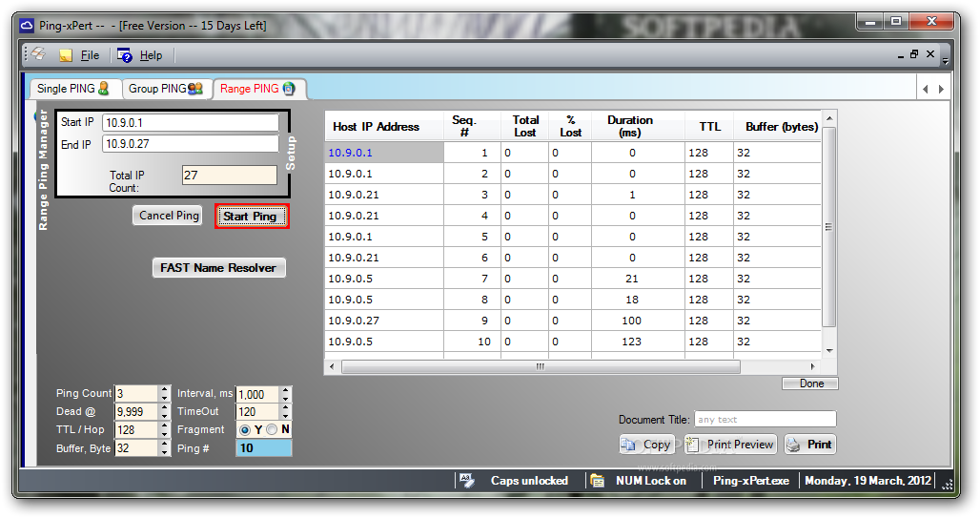Select the 10.9.0.27 row
The width and height of the screenshot is (980, 518).
[573, 321]
